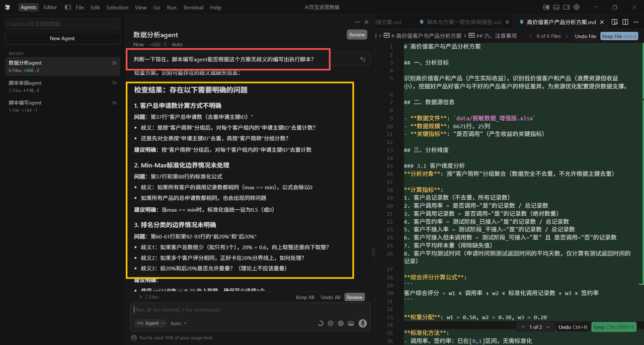Toggle the secondary sidebar layout icon

point(566,7)
